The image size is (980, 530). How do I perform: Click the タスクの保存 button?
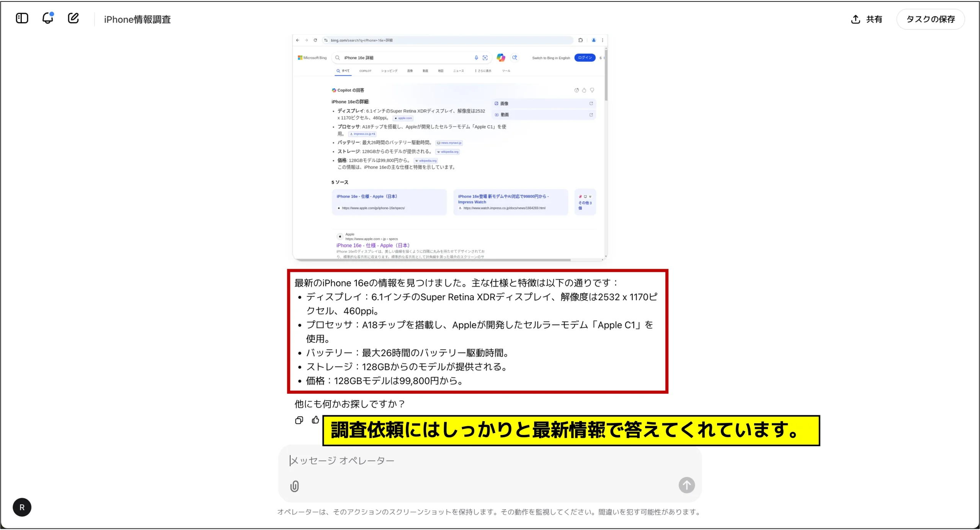tap(930, 19)
